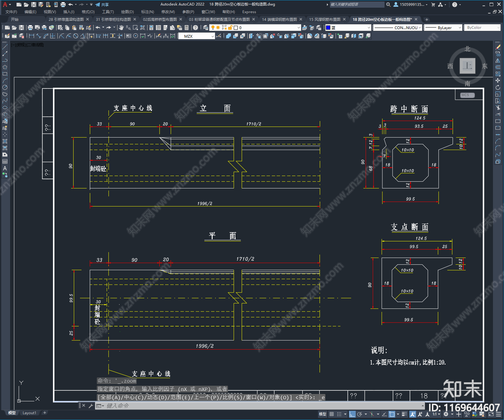
Task: Open the layer name dropdown showing 0
Action: (256, 28)
